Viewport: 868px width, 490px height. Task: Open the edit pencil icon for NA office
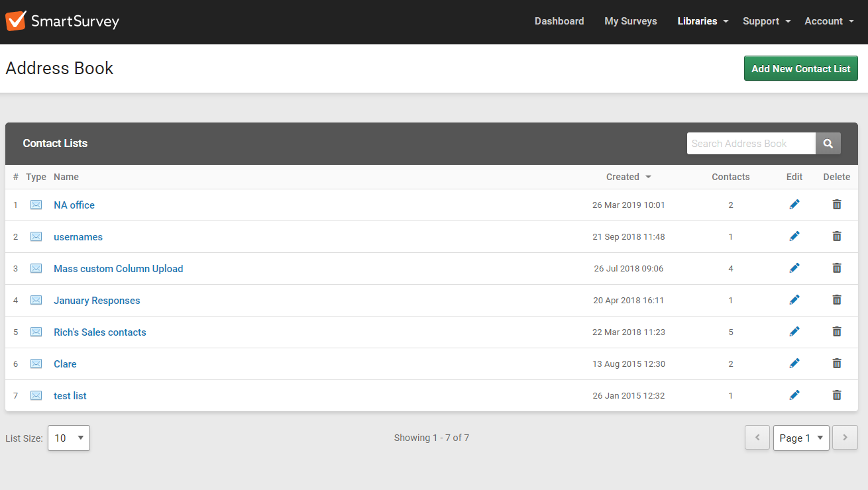(794, 204)
